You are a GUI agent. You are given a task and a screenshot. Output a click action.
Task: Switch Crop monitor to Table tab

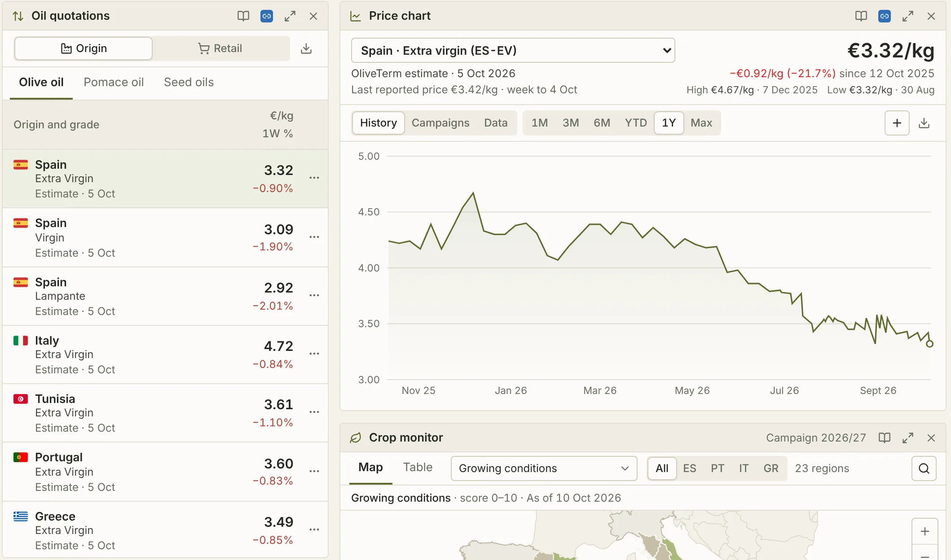[x=418, y=468]
